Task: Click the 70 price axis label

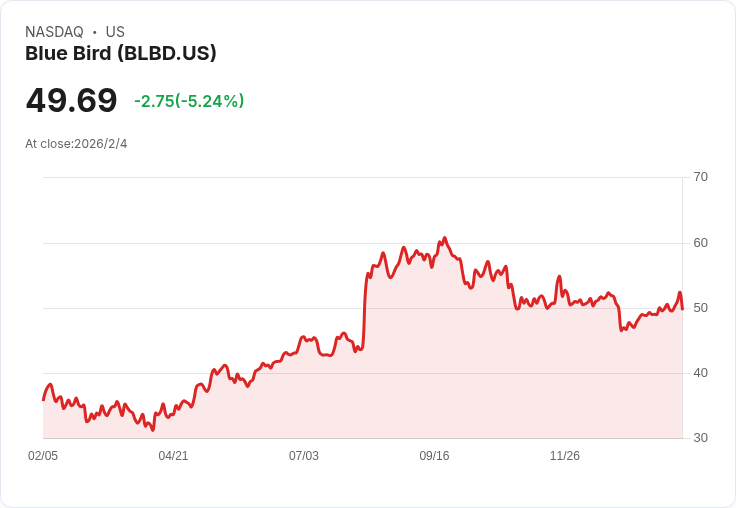Action: [700, 177]
